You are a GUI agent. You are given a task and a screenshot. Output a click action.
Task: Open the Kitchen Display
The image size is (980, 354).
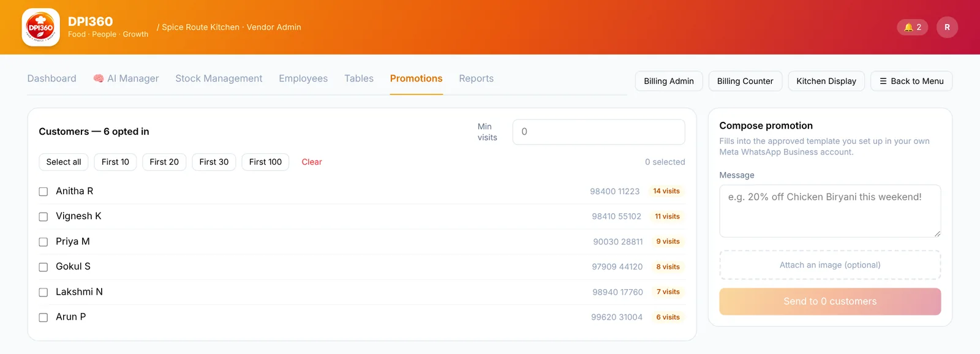[x=826, y=81]
